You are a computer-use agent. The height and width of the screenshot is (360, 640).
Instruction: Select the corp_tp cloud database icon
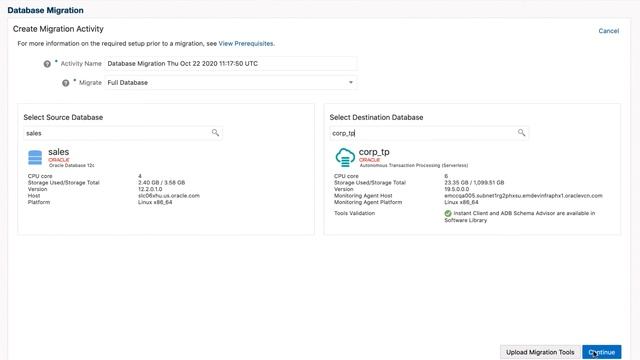[345, 158]
